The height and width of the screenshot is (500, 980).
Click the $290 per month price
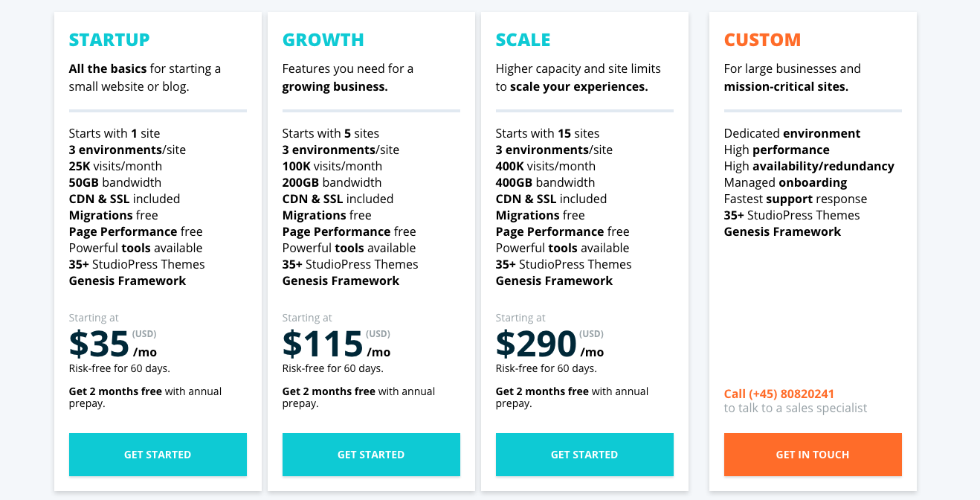(x=550, y=344)
